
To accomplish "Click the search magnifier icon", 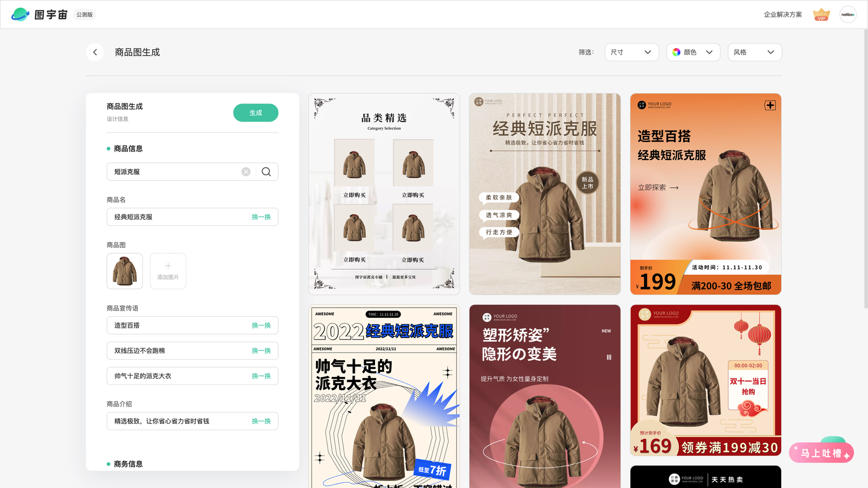I will [x=266, y=172].
